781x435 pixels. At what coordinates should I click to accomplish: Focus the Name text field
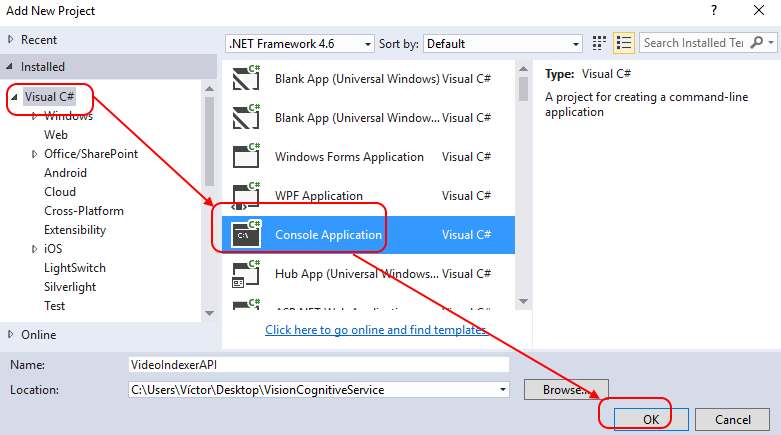[x=318, y=365]
